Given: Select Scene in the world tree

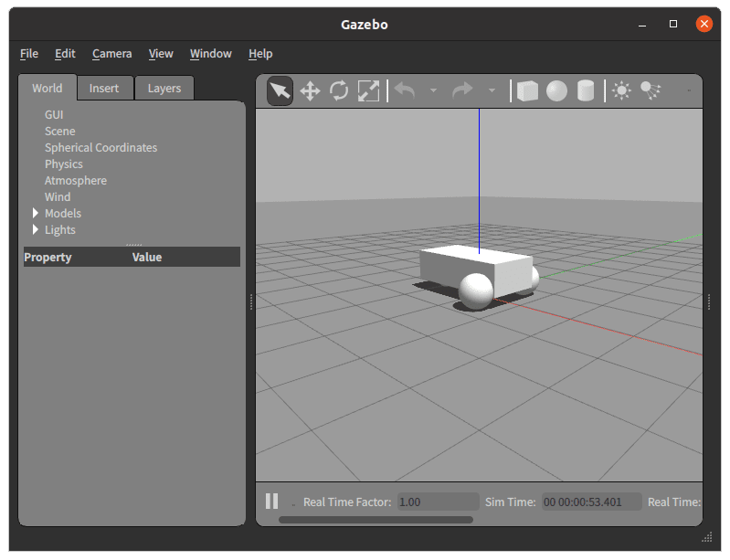Looking at the screenshot, I should click(60, 132).
